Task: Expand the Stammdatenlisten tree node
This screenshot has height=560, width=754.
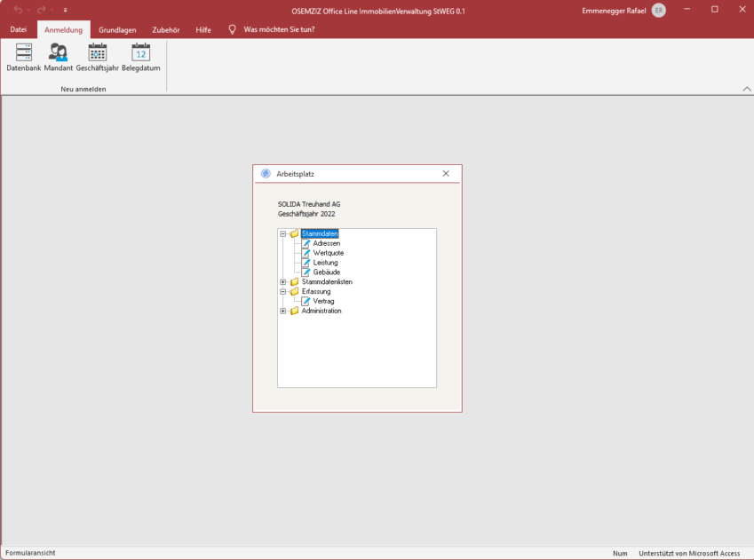Action: click(x=282, y=282)
